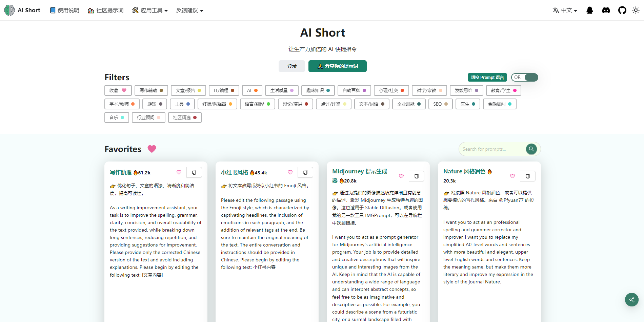Open the Discord community icon
This screenshot has width=644, height=322.
point(606,10)
